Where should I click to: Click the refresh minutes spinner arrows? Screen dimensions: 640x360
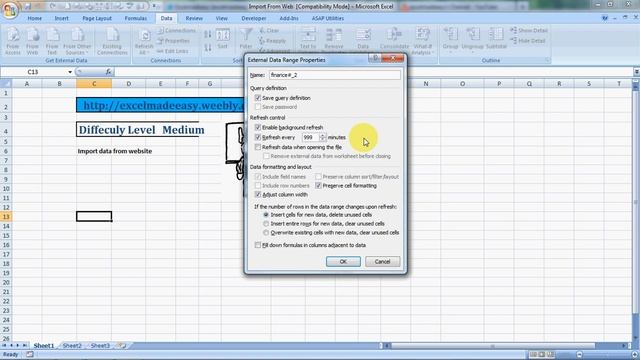click(x=322, y=138)
